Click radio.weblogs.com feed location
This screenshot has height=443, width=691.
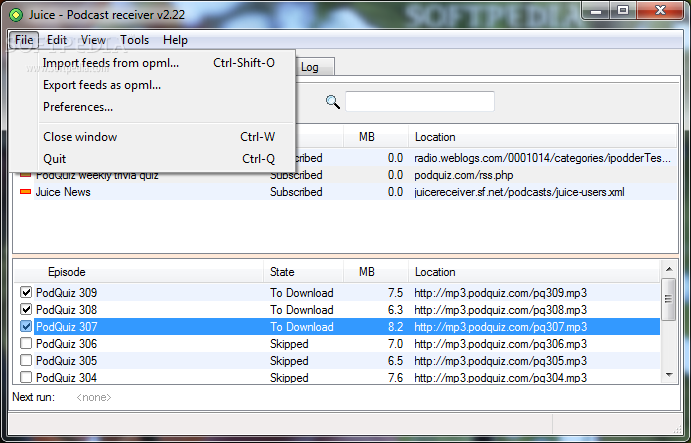coord(542,158)
